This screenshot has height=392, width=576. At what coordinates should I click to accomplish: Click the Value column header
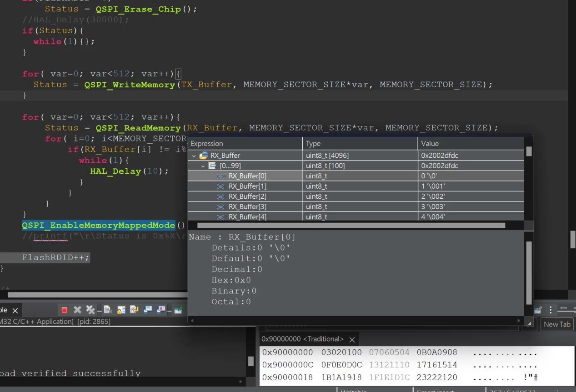[x=471, y=144]
